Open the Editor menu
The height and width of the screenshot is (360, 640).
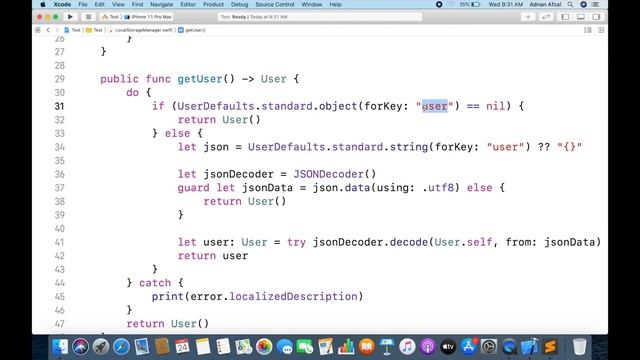coord(188,4)
